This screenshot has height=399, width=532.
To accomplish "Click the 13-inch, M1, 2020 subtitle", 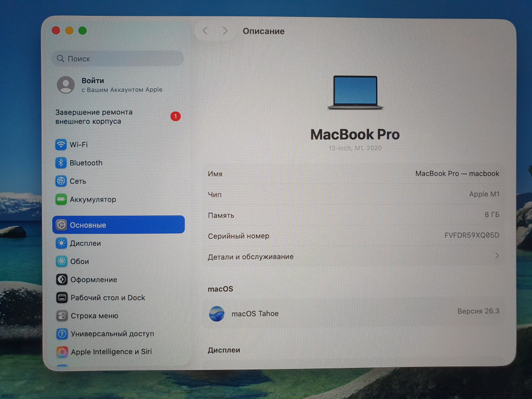I will click(x=355, y=148).
